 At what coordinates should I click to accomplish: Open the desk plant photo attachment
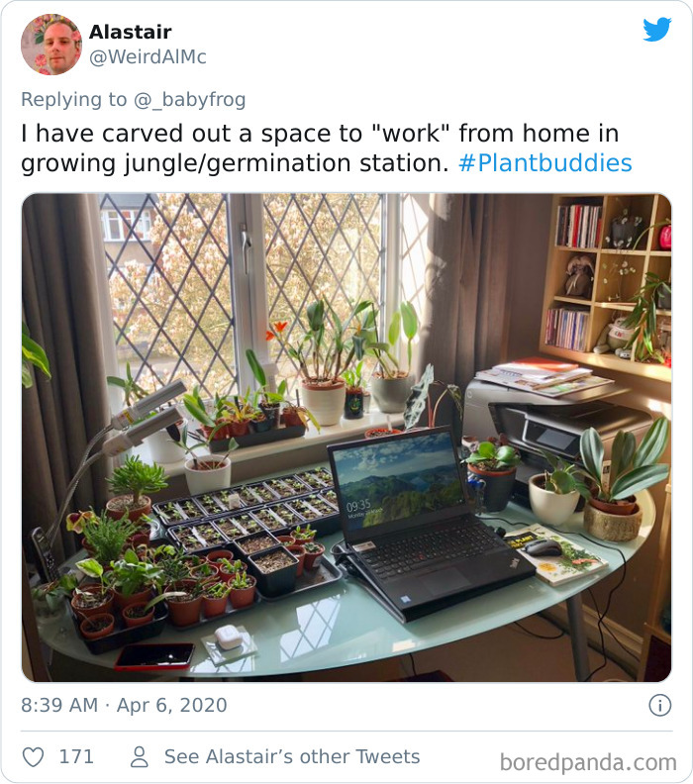click(346, 438)
